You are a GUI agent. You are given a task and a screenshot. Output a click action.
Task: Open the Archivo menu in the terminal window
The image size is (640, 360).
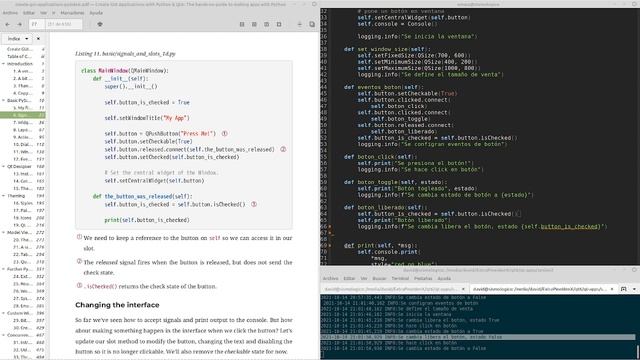[331, 278]
